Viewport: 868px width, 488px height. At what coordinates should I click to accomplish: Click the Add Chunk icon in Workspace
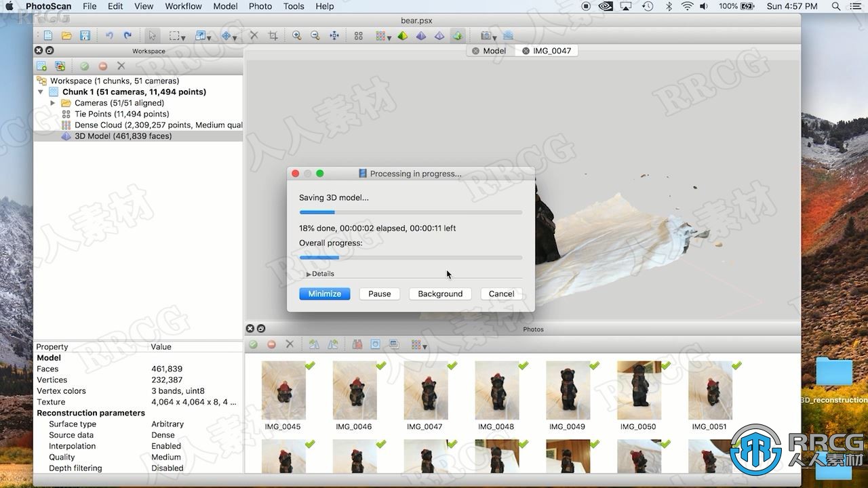click(41, 66)
